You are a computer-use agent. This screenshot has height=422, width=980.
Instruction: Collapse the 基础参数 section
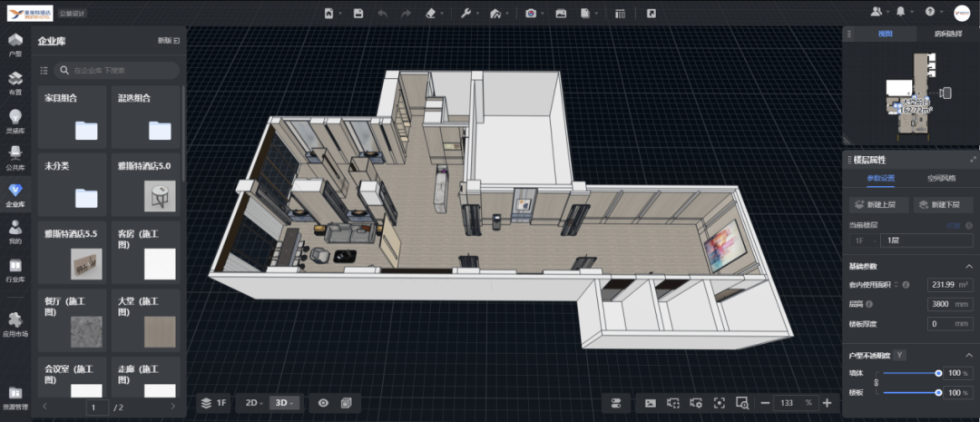[x=966, y=266]
